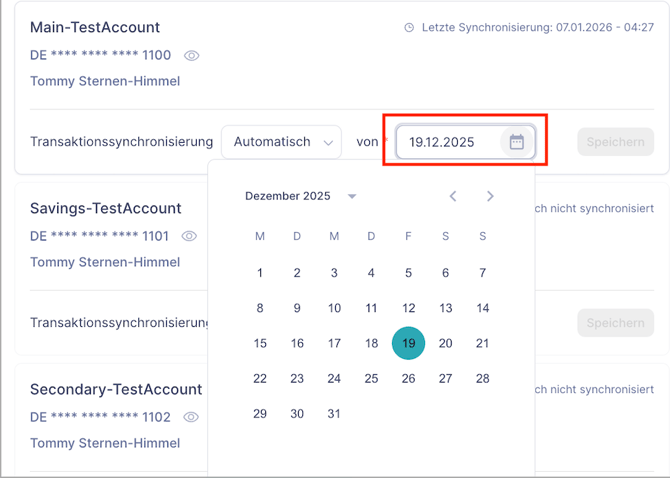Select December 22 in the calendar

tap(260, 379)
